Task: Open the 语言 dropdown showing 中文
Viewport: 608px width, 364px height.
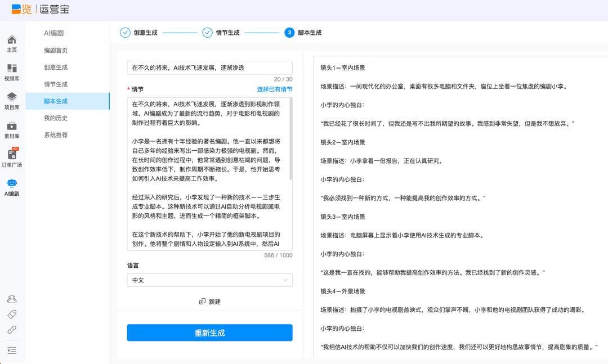Action: [210, 280]
